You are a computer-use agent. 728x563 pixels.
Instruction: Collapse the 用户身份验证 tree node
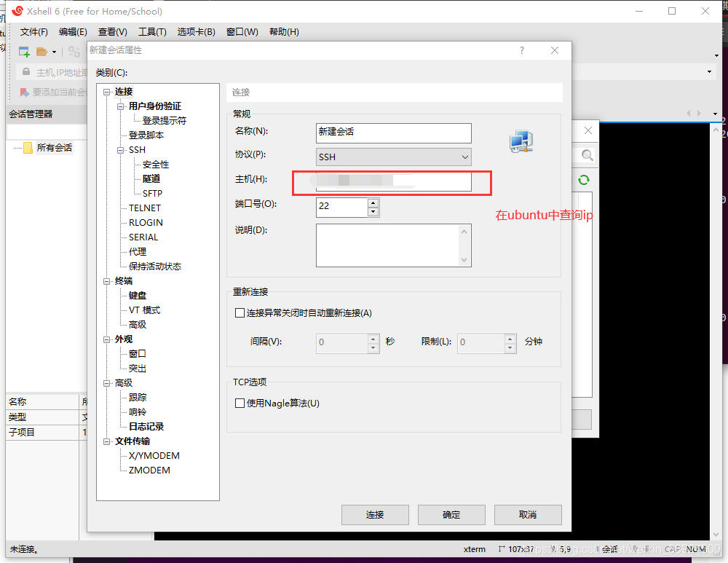pos(121,106)
